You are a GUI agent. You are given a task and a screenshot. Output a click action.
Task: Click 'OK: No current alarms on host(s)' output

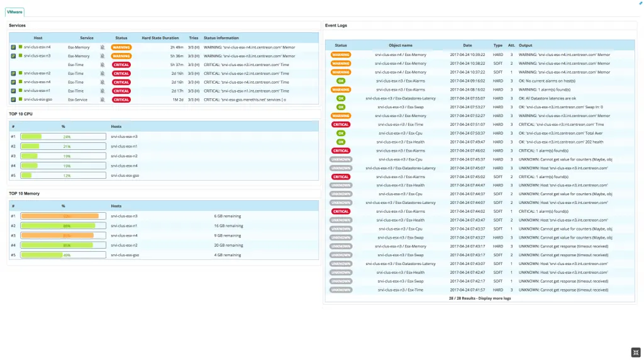coord(547,81)
